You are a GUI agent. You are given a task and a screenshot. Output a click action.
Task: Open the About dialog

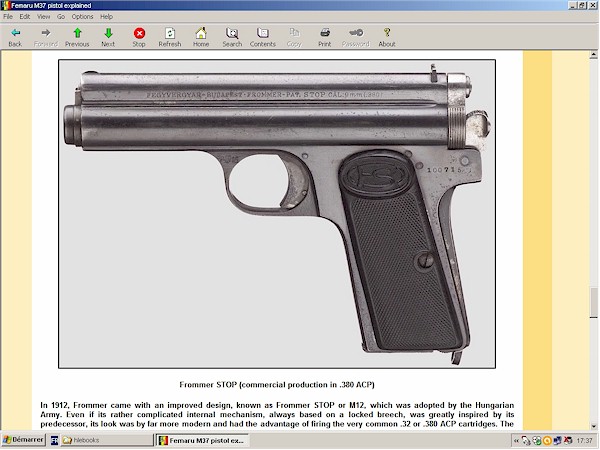coord(387,37)
